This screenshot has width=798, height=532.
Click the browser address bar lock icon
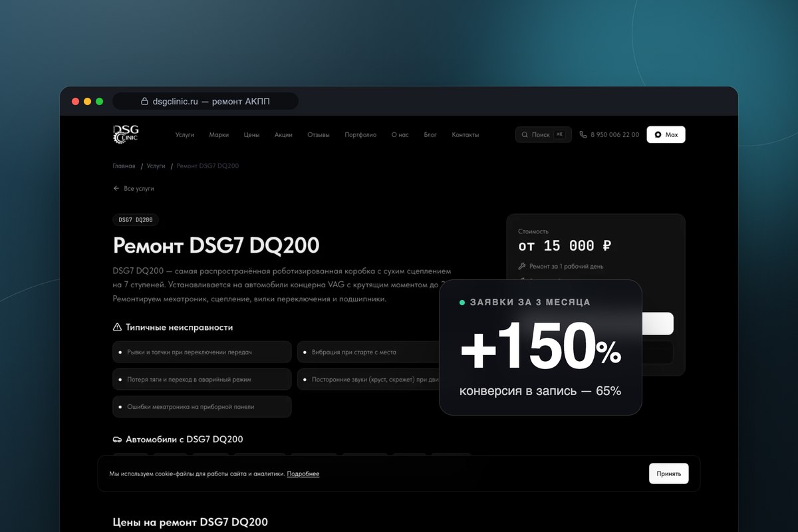point(144,102)
